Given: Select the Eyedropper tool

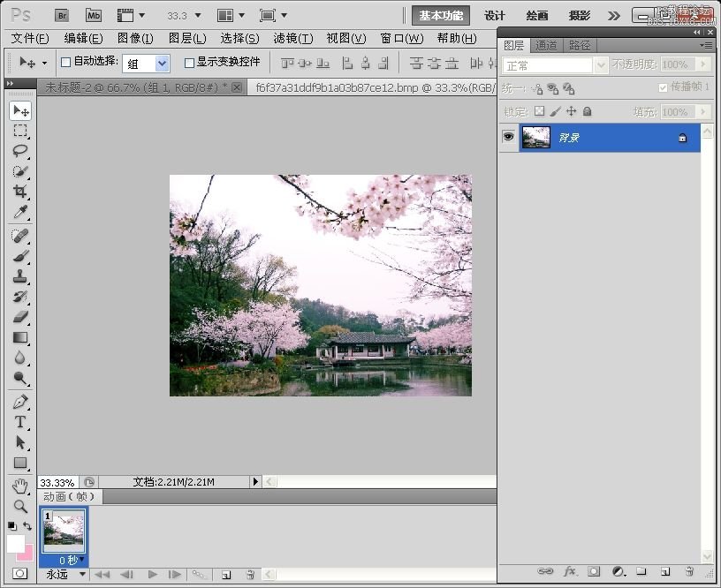Looking at the screenshot, I should click(20, 211).
